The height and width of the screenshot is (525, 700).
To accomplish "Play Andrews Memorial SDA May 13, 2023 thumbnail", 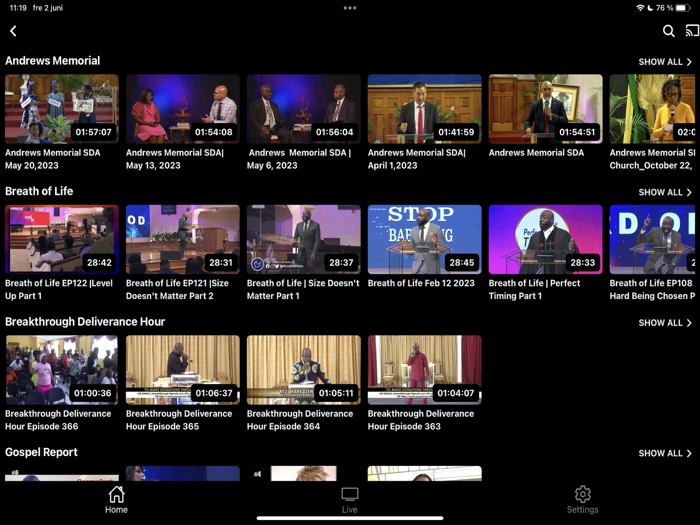I will [183, 109].
